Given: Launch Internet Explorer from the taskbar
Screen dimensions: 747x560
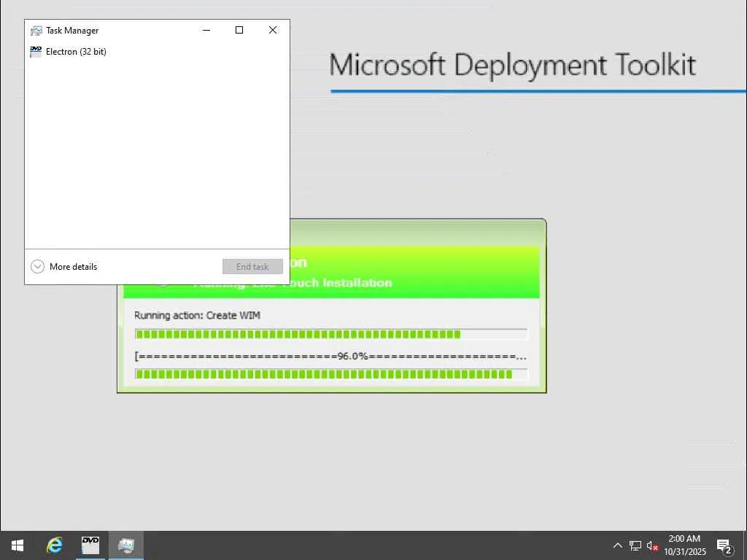Looking at the screenshot, I should (x=54, y=545).
